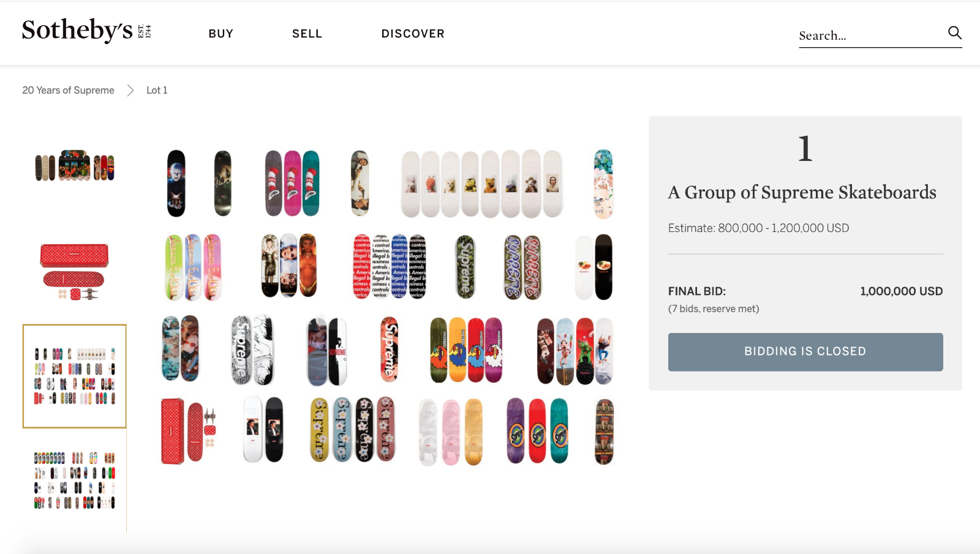Open the DISCOVER menu

(413, 34)
